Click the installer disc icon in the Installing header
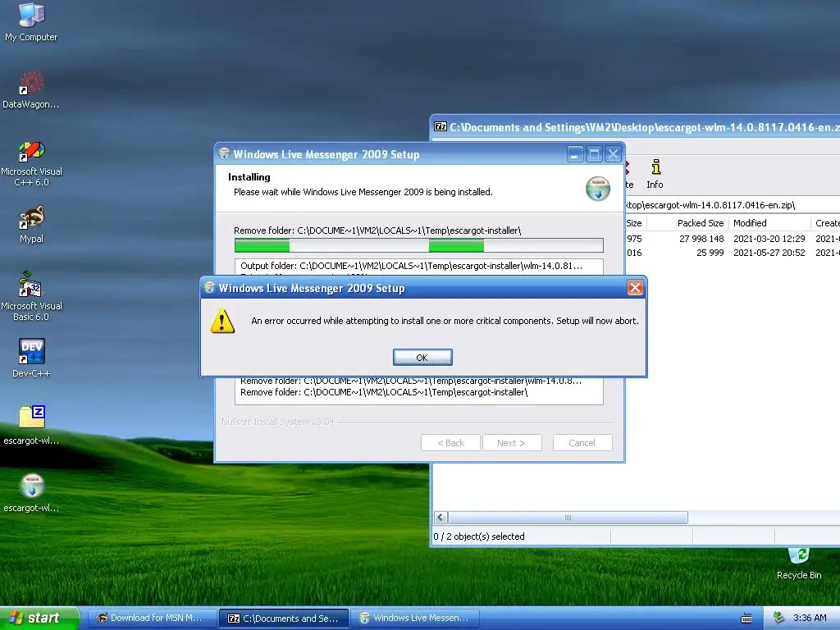This screenshot has height=630, width=840. (x=598, y=189)
